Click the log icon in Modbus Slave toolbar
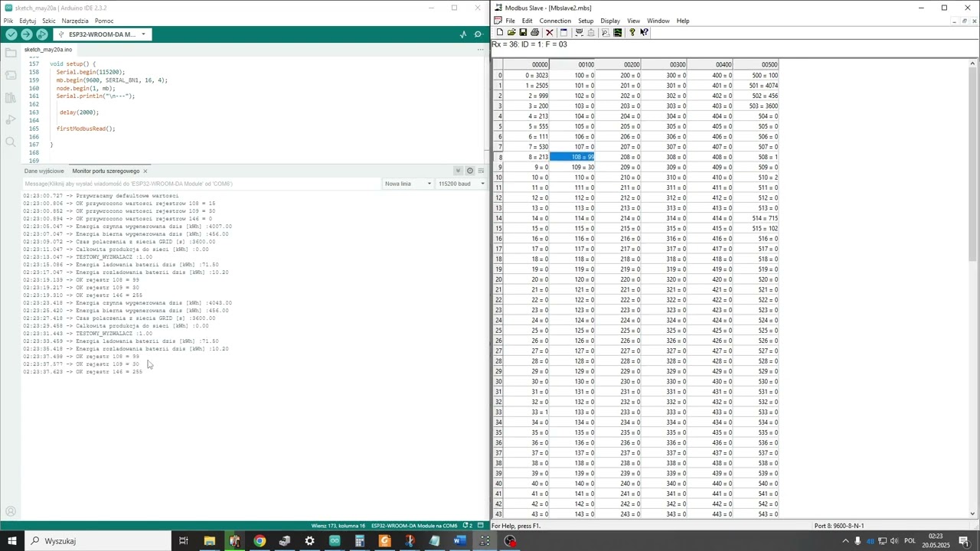 tap(606, 32)
